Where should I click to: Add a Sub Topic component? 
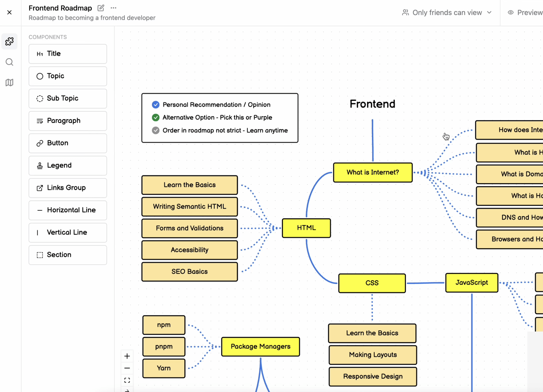click(x=68, y=98)
